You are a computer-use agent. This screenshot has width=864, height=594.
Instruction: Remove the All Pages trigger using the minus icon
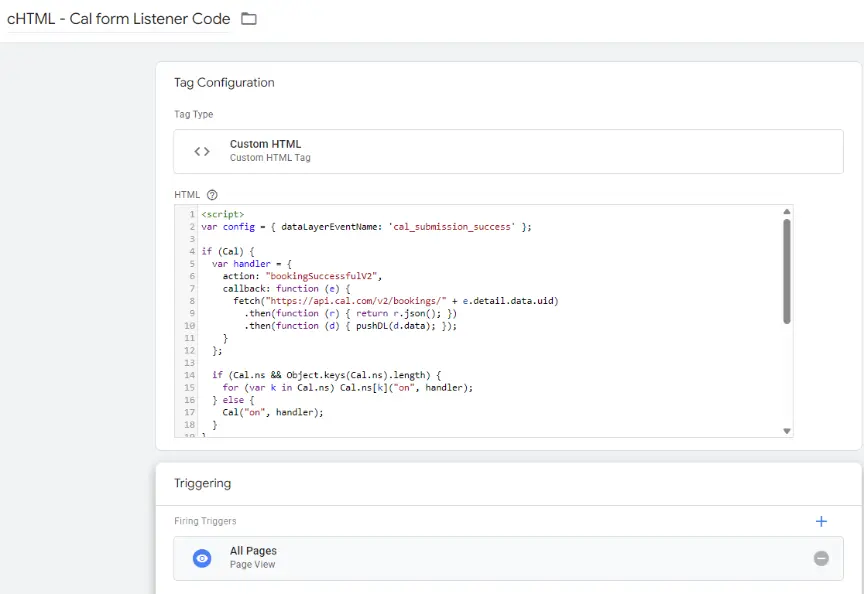(x=821, y=558)
